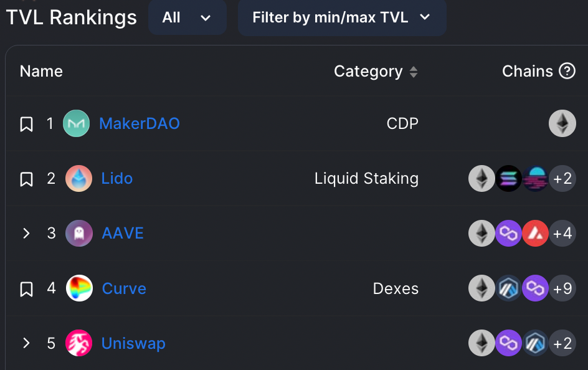This screenshot has width=588, height=370.
Task: Bookmark the MakerDAO protocol
Action: pos(26,124)
